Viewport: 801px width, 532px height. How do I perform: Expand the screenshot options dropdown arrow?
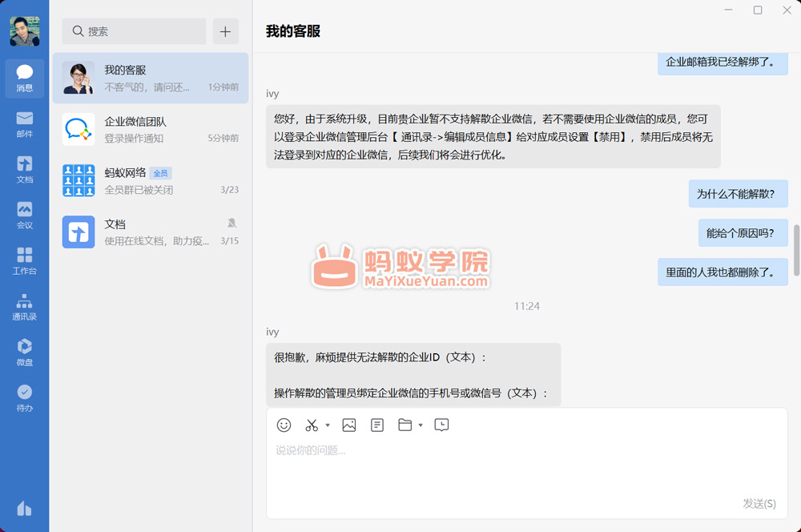pyautogui.click(x=328, y=426)
